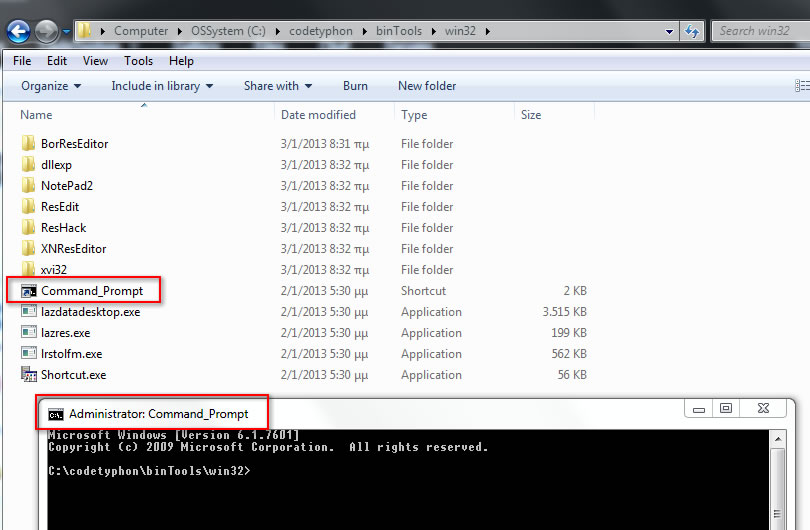Open the address bar history dropdown arrow
The height and width of the screenshot is (530, 810).
[x=669, y=32]
